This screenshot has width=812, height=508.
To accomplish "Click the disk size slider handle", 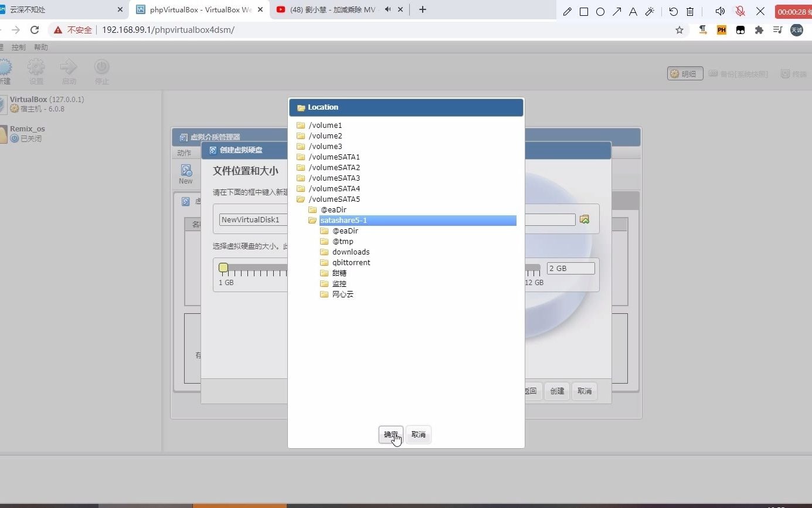I will pyautogui.click(x=223, y=268).
